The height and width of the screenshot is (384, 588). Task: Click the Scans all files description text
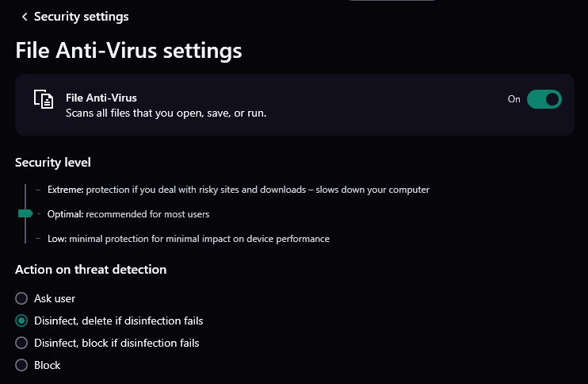coord(166,113)
